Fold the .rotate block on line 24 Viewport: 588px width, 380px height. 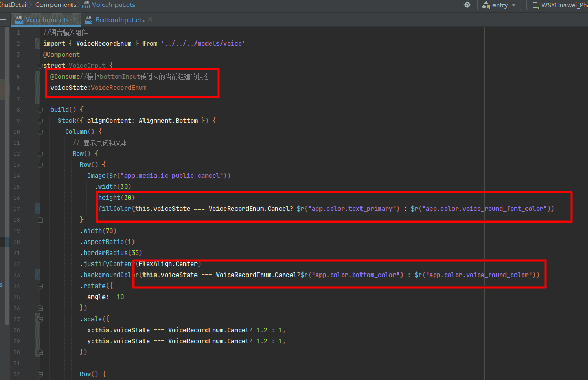(x=39, y=286)
